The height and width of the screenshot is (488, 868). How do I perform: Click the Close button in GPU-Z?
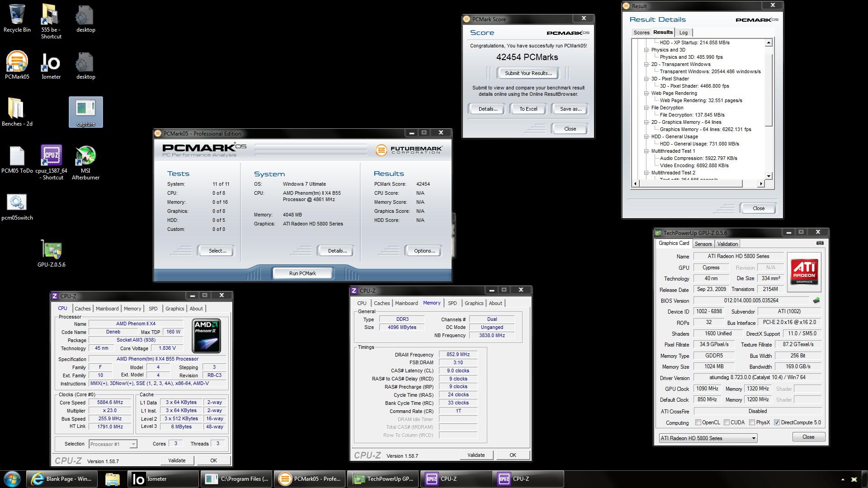[808, 437]
